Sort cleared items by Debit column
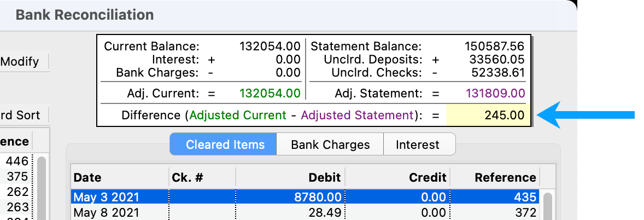Image resolution: width=644 pixels, height=220 pixels. pos(290,177)
